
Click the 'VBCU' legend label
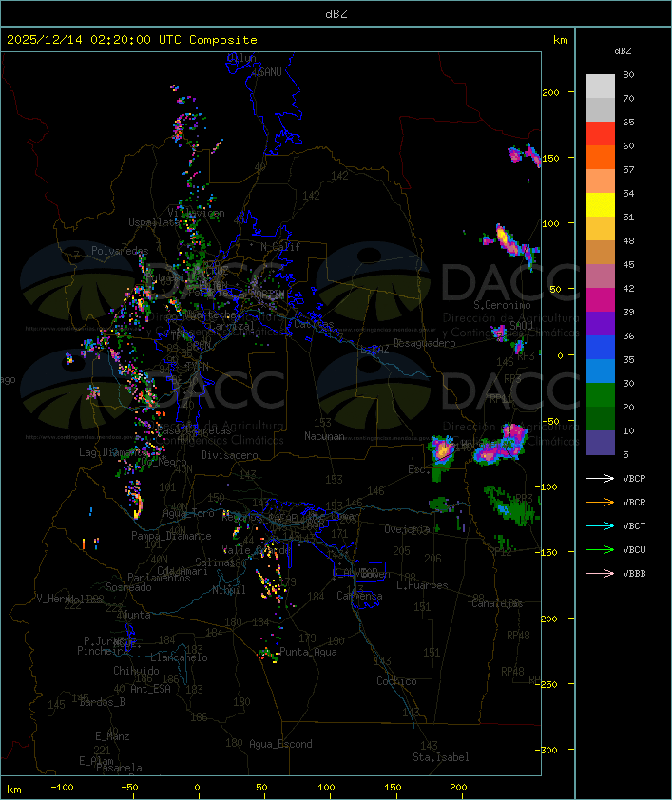pos(634,549)
